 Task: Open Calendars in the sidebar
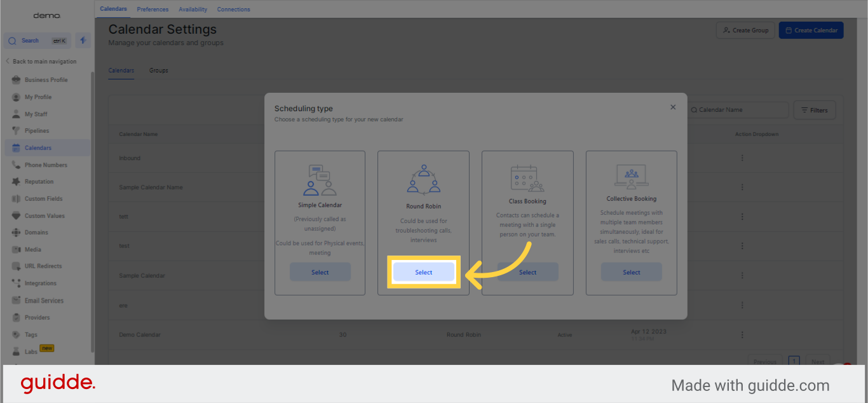tap(38, 148)
